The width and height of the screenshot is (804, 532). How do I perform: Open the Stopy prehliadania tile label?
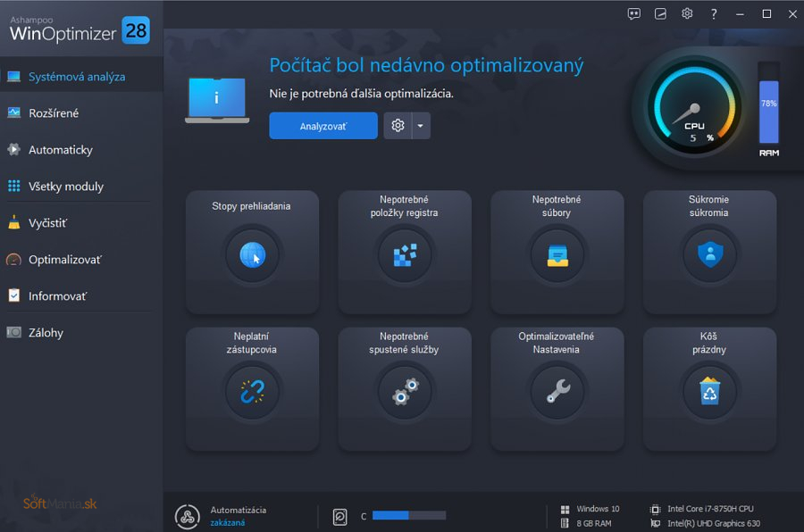(x=251, y=206)
